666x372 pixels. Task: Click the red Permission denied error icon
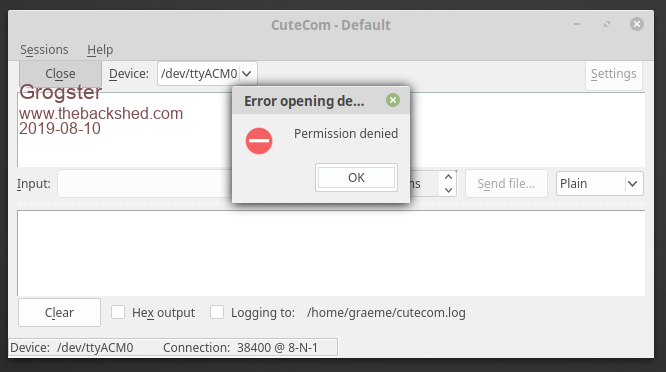(259, 141)
